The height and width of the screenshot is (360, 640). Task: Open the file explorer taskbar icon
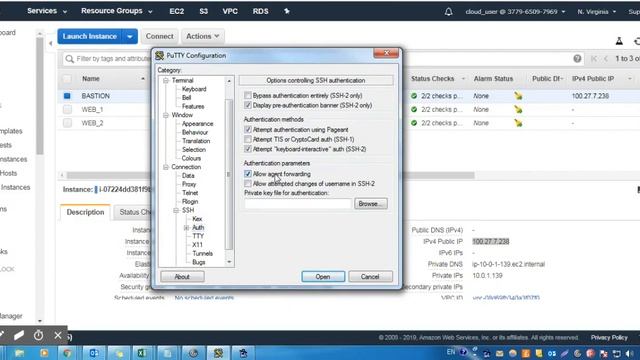(x=19, y=353)
